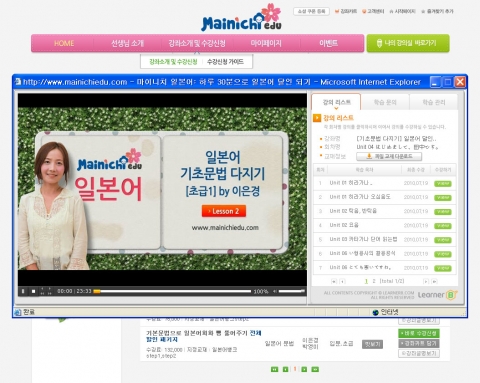Adjust the player volume slider
Viewport: 480px width, 383px height.
(x=291, y=291)
